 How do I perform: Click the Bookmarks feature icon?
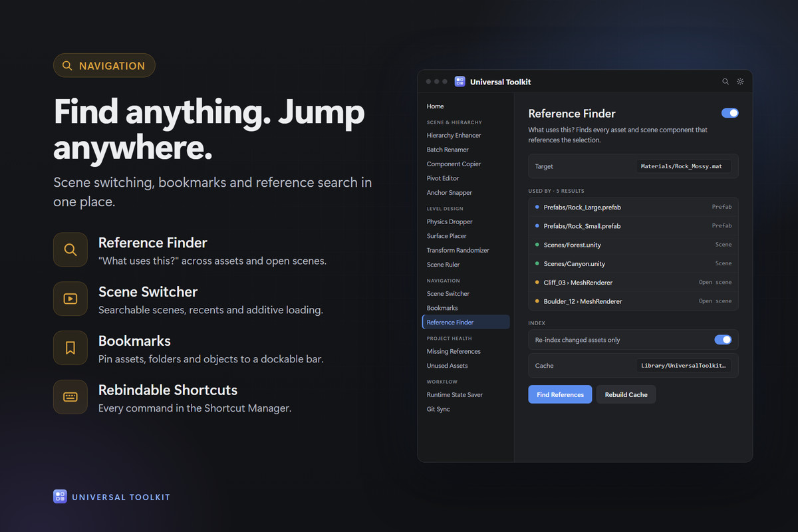[x=70, y=348]
